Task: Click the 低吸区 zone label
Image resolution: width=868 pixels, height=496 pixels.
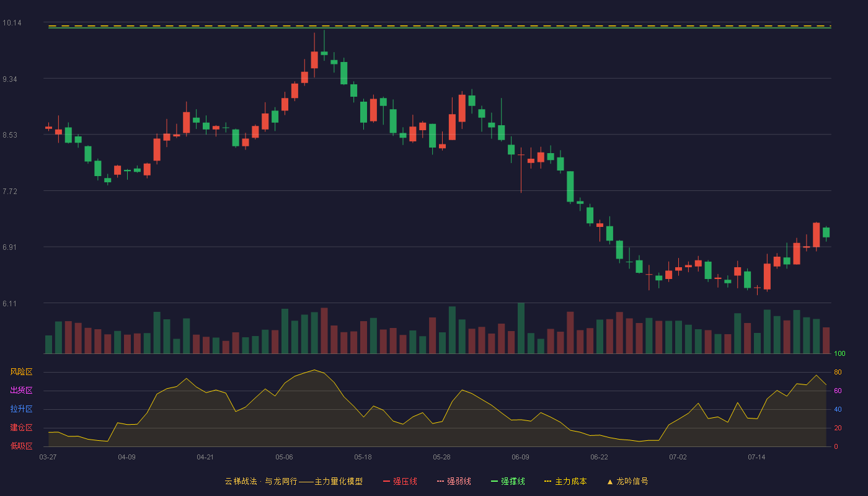Action: (21, 446)
